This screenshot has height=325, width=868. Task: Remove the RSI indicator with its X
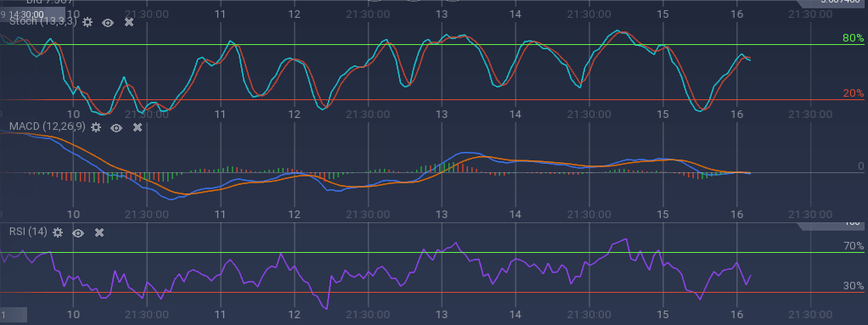coord(99,233)
